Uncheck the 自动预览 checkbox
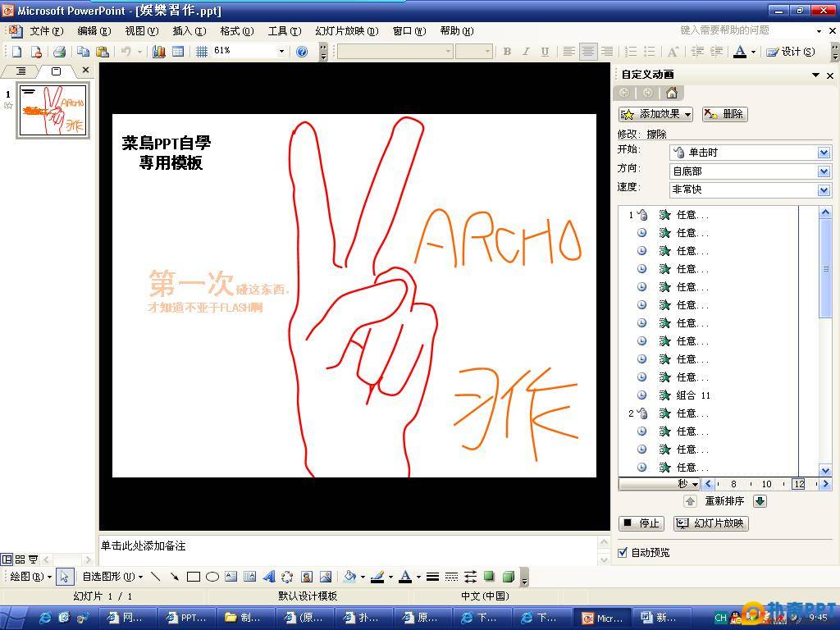This screenshot has width=840, height=630. tap(623, 552)
